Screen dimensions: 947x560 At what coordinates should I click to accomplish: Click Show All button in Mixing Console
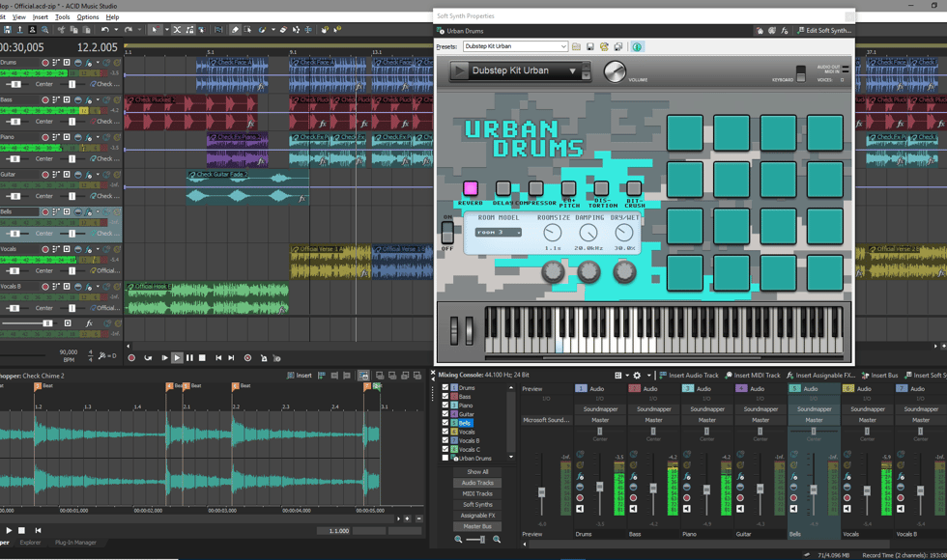(477, 472)
